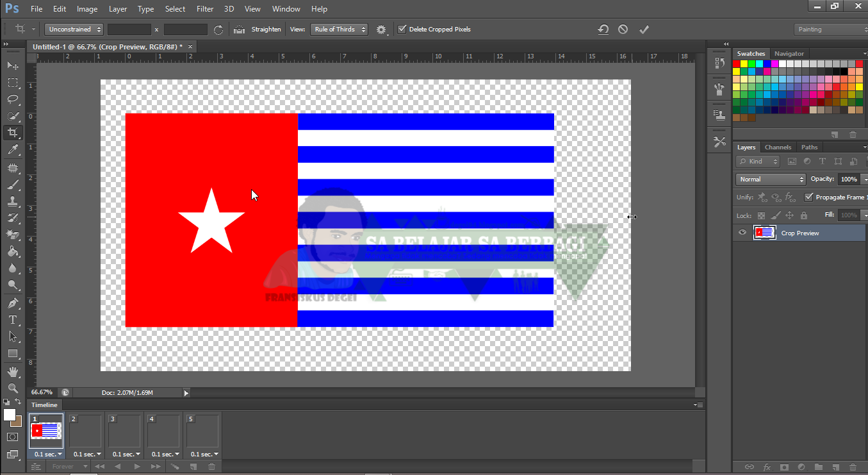Screen dimensions: 868x475
Task: Open the Brush Presets panel icon
Action: coord(719,89)
